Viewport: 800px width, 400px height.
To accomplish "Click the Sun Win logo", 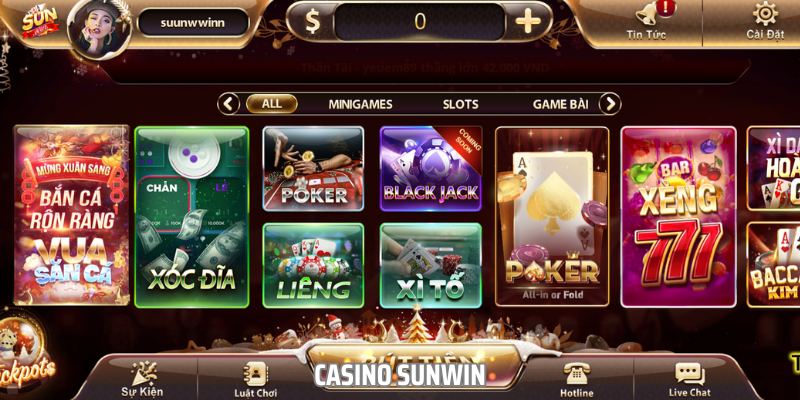I will pos(39,22).
